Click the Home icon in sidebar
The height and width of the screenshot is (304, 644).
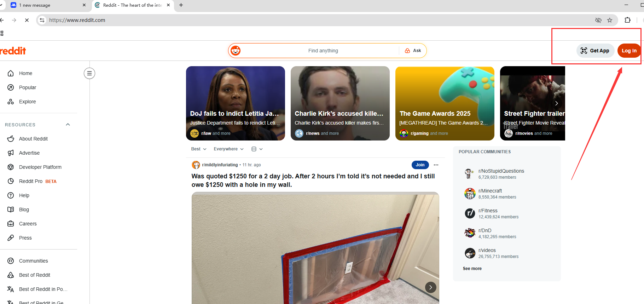11,73
